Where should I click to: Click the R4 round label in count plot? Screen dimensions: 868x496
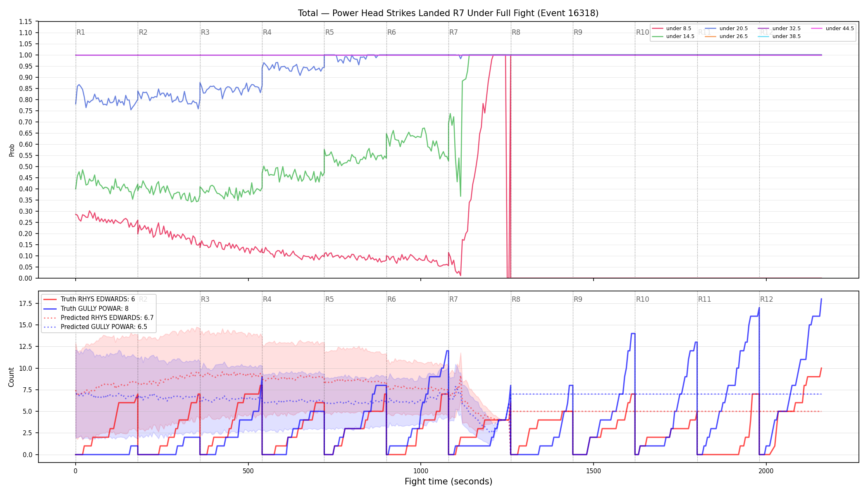tap(267, 299)
